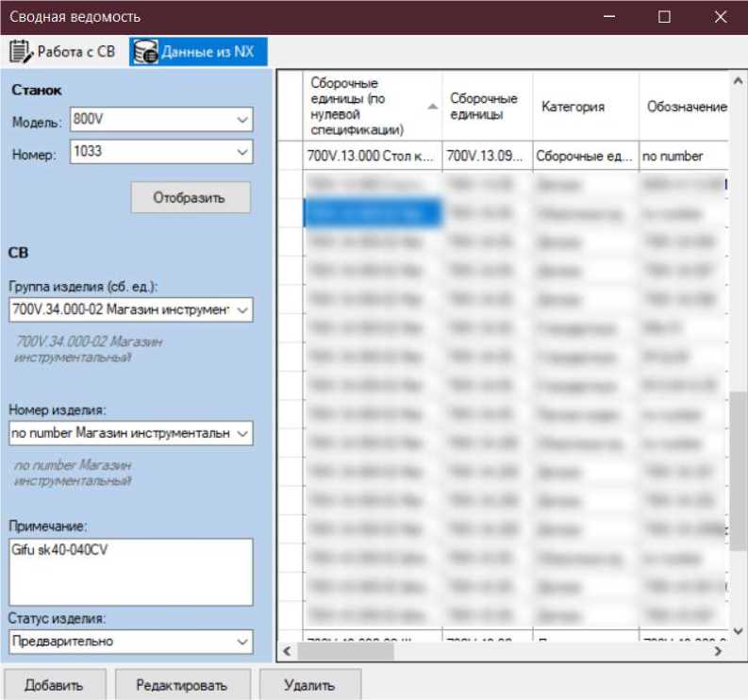Screen dimensions: 748x700
Task: Maximize the Сводная ведомость window
Action: [664, 17]
